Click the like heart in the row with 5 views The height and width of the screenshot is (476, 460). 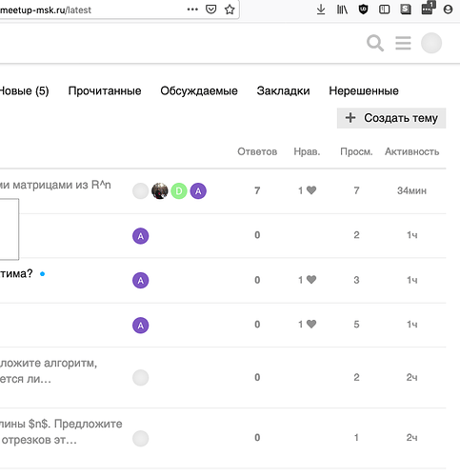tap(311, 324)
